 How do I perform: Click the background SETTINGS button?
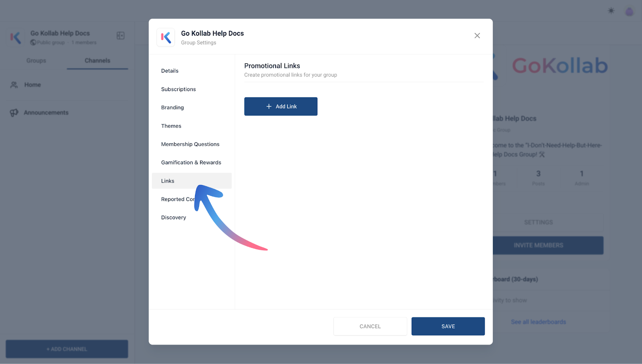(538, 222)
